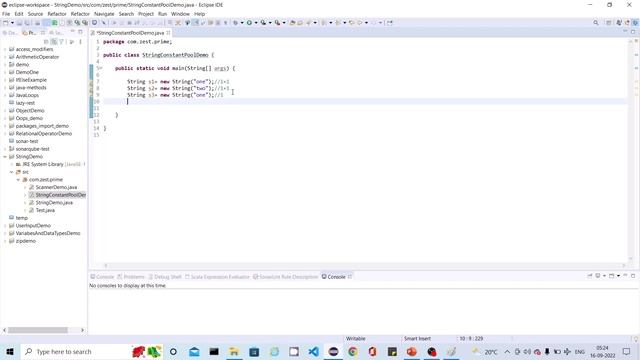640x360 pixels.
Task: Select Test.java in the tree
Action: pyautogui.click(x=45, y=210)
